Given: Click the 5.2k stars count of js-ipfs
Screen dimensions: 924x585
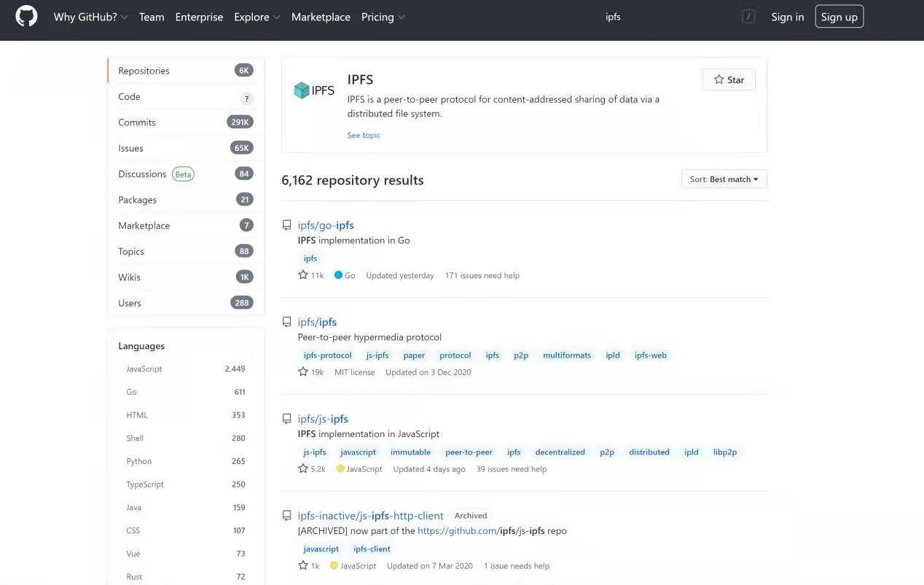Looking at the screenshot, I should coord(312,469).
